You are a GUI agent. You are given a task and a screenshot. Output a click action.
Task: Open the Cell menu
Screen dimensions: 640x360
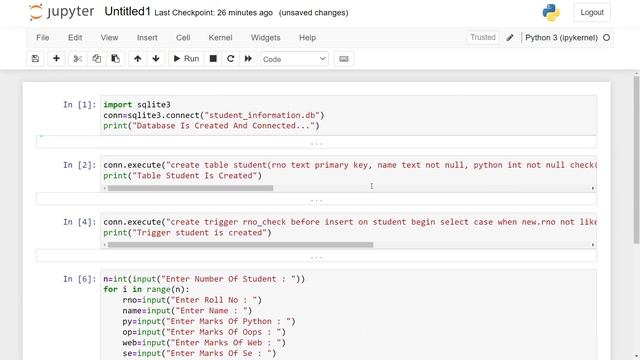point(183,38)
